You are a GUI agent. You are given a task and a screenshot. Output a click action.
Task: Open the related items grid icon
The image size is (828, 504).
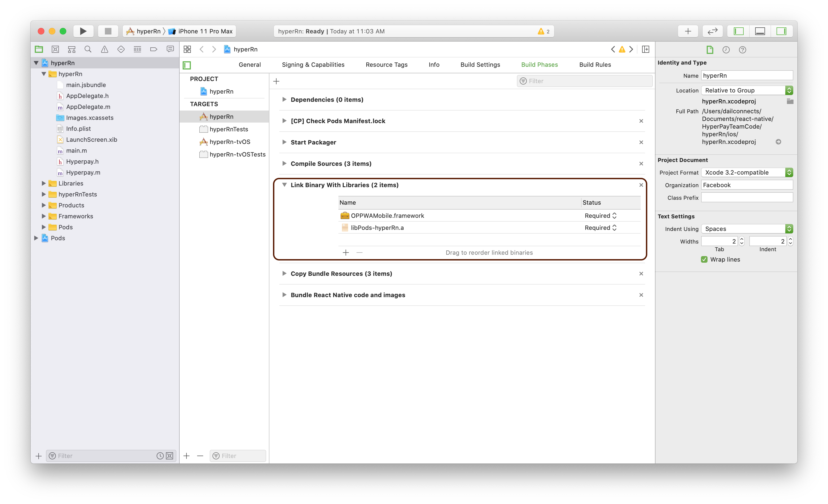(187, 49)
